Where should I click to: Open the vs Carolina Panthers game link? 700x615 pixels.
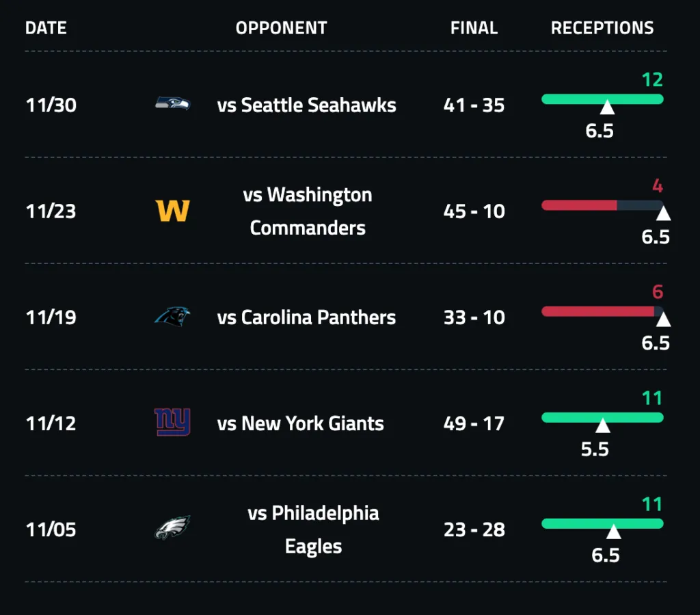(x=306, y=317)
